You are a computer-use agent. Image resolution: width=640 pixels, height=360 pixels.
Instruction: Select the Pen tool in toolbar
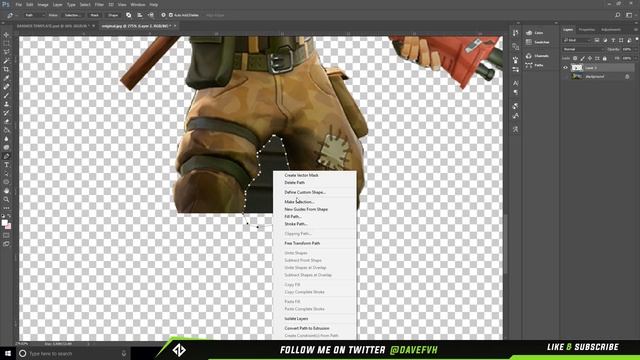[x=7, y=156]
